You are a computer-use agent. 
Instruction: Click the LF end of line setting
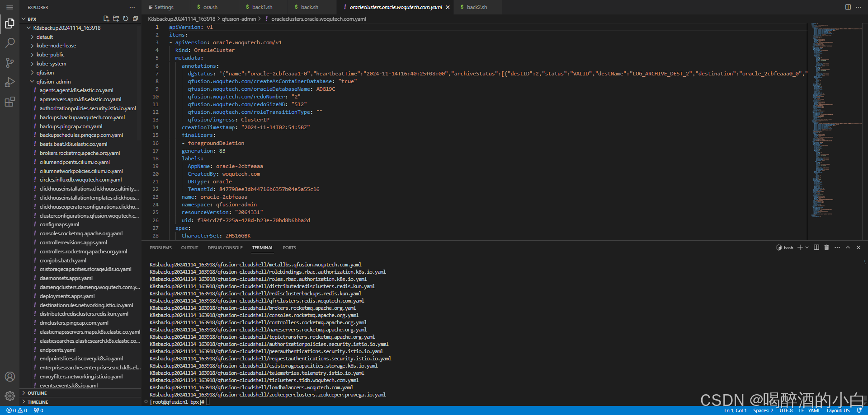point(801,410)
